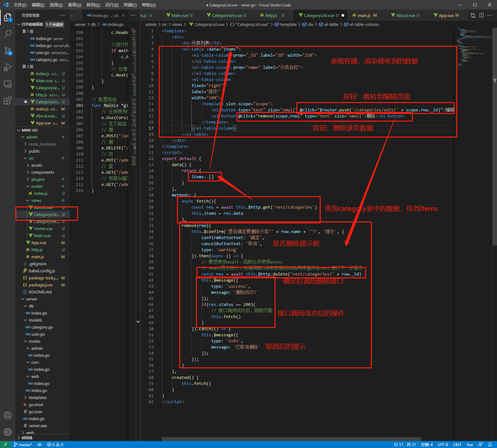Change language mode Vue in status bar
497x448 pixels.
tap(470, 444)
